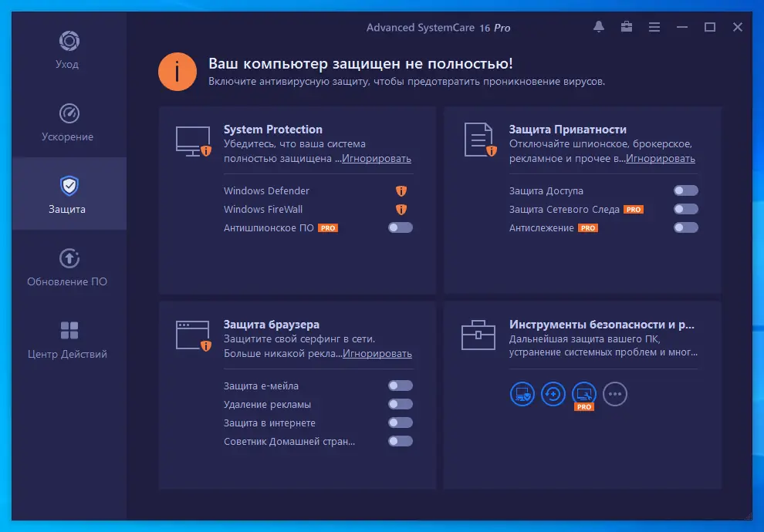Enable Защита е-мейла switch

[x=401, y=386]
